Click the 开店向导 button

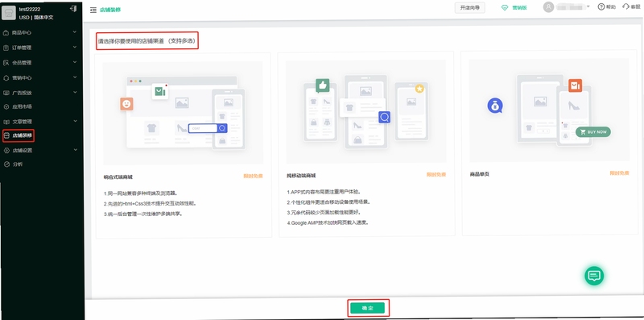(469, 8)
